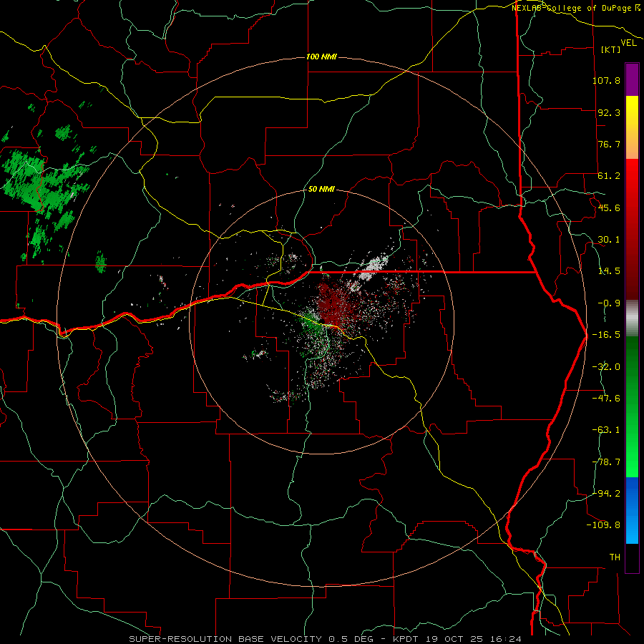Click the -63.1 velocity scale value

pyautogui.click(x=606, y=430)
